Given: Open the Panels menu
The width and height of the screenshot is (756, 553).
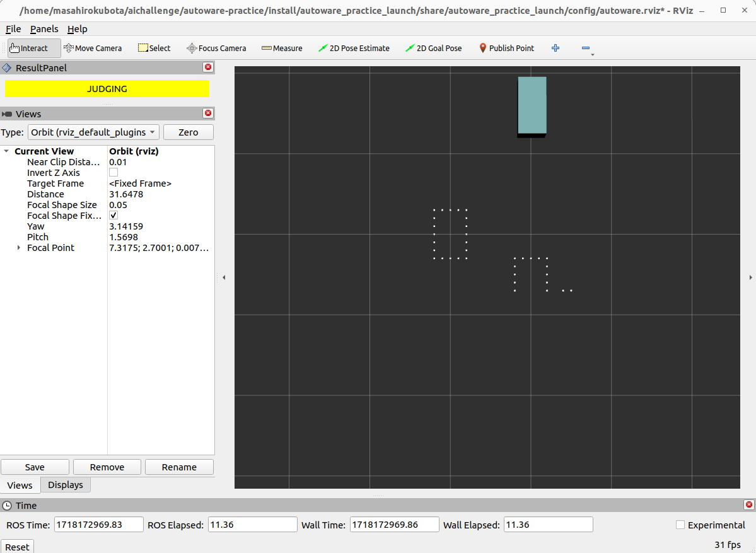Looking at the screenshot, I should click(x=44, y=29).
